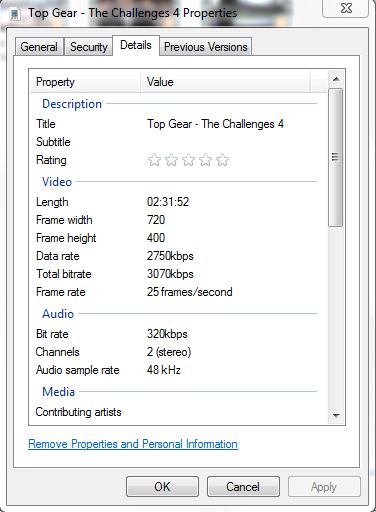376x512 pixels.
Task: Switch to the General tab
Action: tap(39, 47)
